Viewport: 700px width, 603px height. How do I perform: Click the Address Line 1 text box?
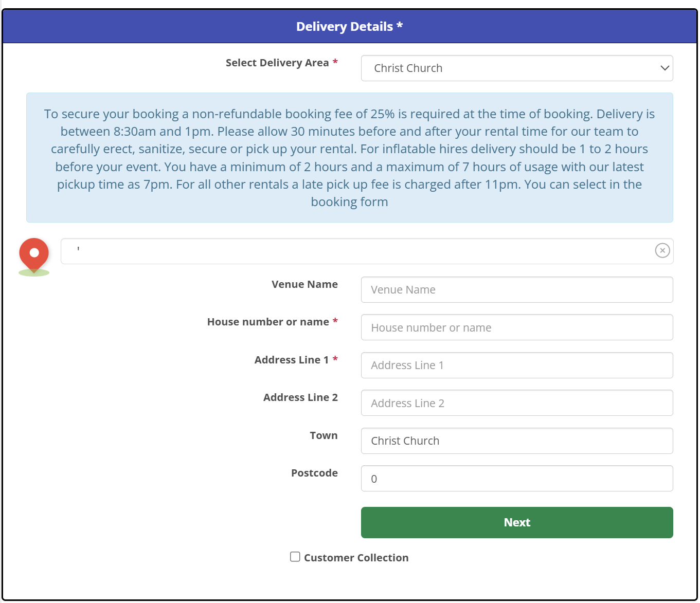(516, 366)
